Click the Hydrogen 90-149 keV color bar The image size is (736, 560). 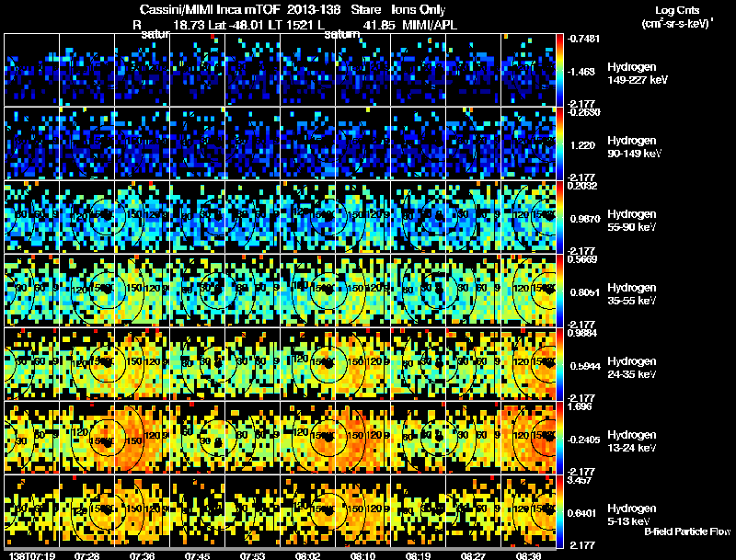[559, 143]
